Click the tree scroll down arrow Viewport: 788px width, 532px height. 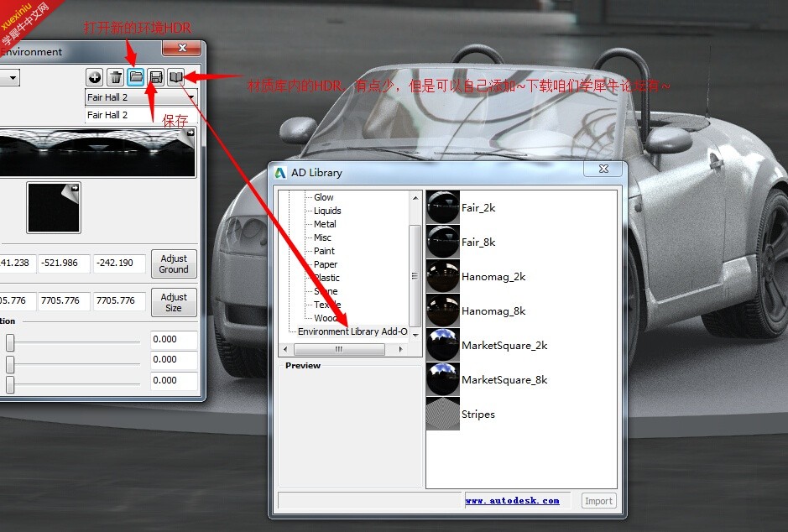point(415,335)
